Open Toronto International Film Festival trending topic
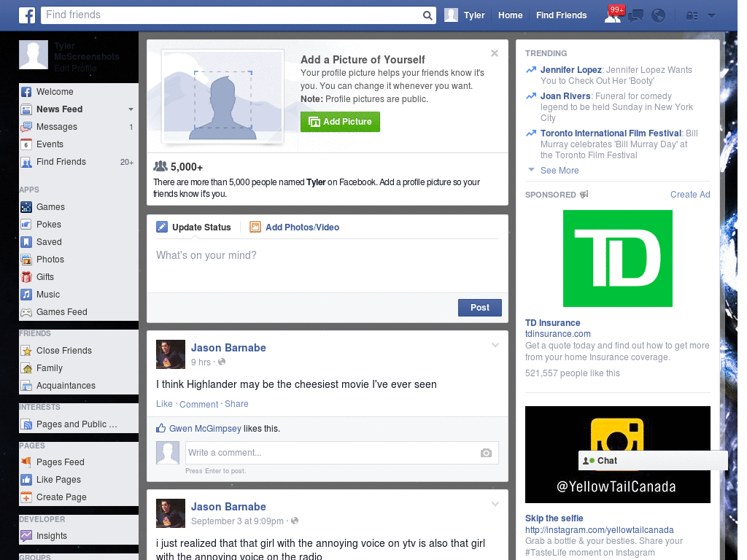The image size is (747, 560). click(x=611, y=133)
